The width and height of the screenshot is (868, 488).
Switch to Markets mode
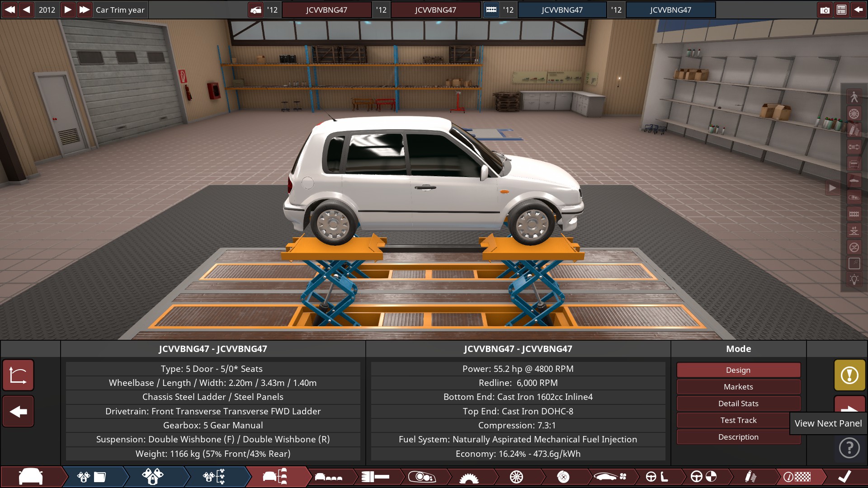[738, 387]
